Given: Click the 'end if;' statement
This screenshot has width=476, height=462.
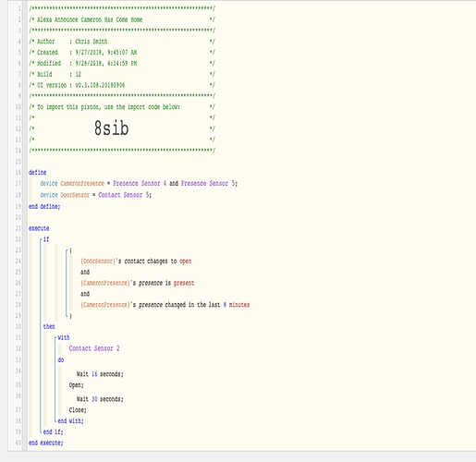Looking at the screenshot, I should click(54, 432).
